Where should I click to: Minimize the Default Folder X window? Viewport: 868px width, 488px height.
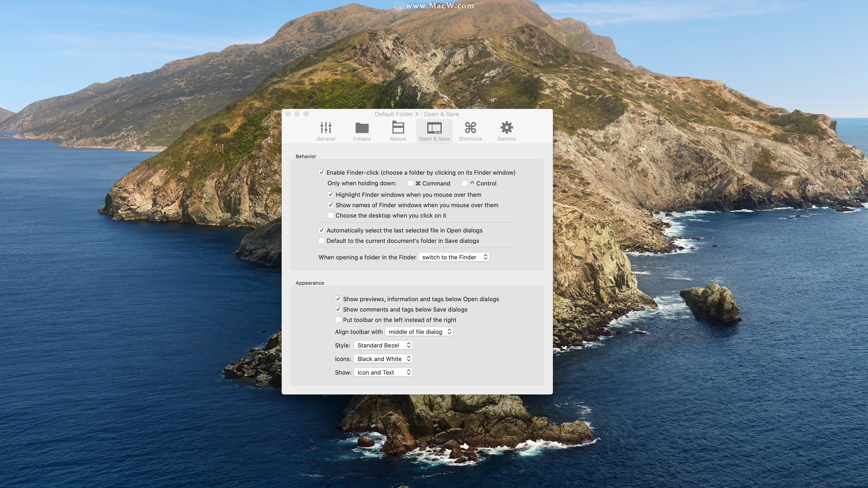tap(297, 114)
